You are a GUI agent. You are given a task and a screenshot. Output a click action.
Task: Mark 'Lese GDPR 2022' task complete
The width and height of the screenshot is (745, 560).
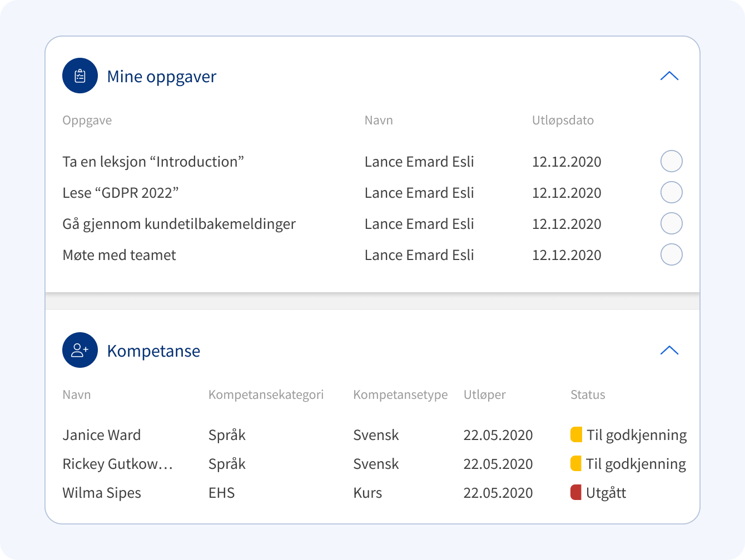pos(672,192)
